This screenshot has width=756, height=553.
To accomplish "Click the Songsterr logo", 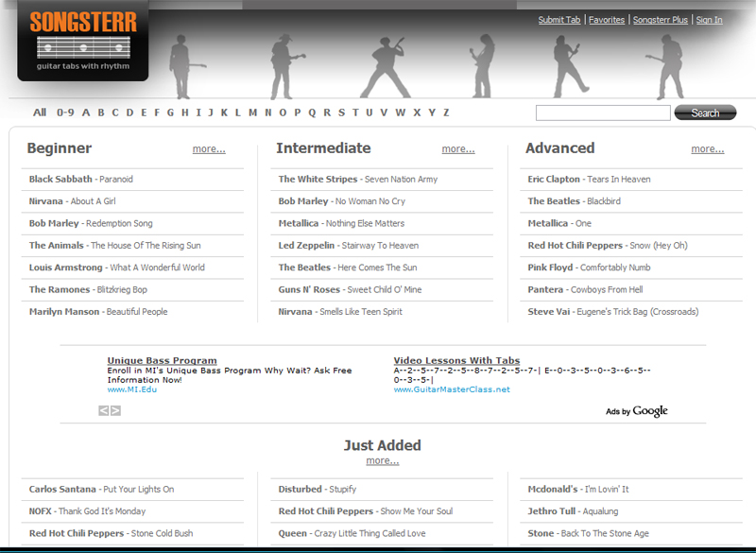I will click(x=83, y=41).
